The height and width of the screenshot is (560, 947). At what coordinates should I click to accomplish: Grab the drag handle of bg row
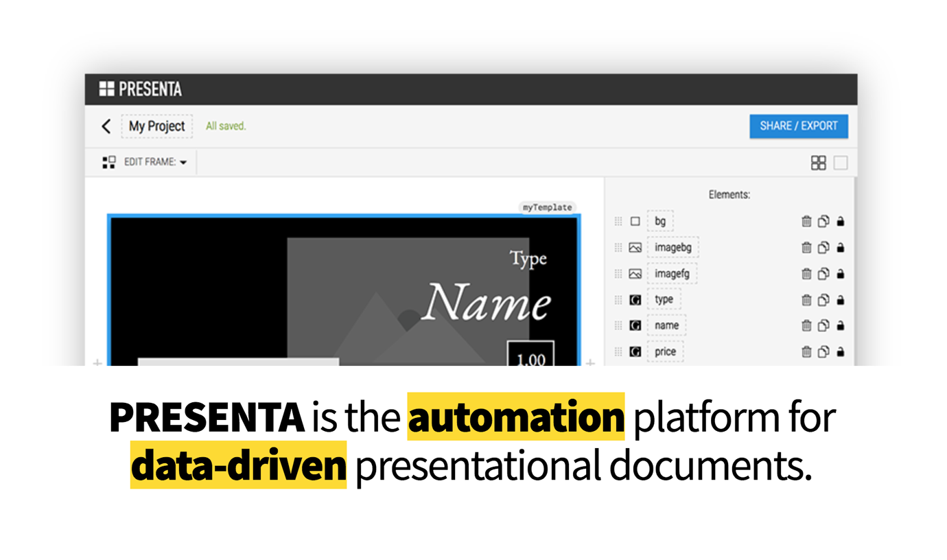click(618, 222)
